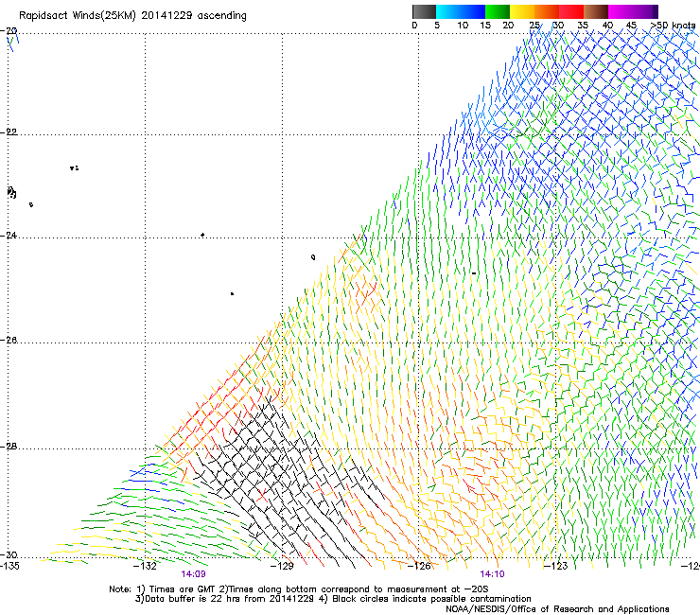
Task: Click the '-132' longitude axis label
Action: pos(146,566)
